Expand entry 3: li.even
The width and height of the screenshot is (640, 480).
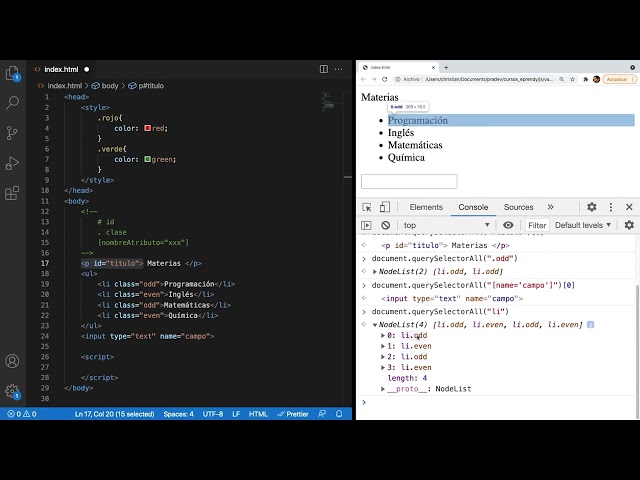click(x=383, y=367)
